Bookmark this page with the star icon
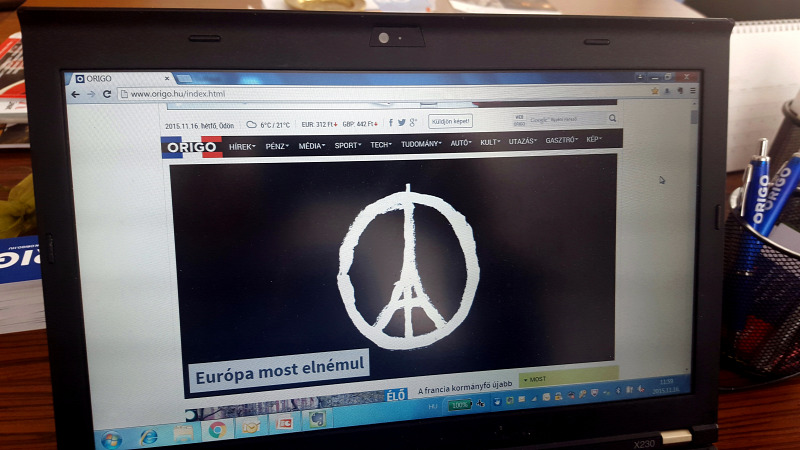Image resolution: width=800 pixels, height=450 pixels. coord(655,91)
